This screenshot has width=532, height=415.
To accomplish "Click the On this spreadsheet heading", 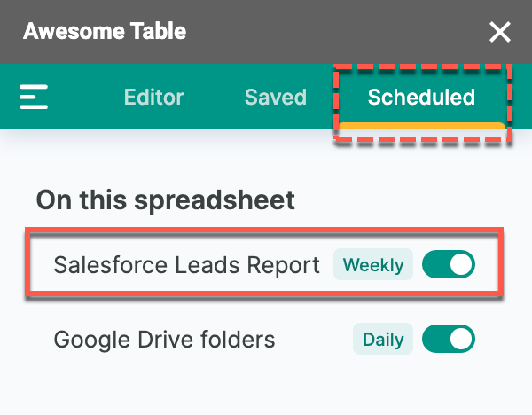I will click(165, 200).
